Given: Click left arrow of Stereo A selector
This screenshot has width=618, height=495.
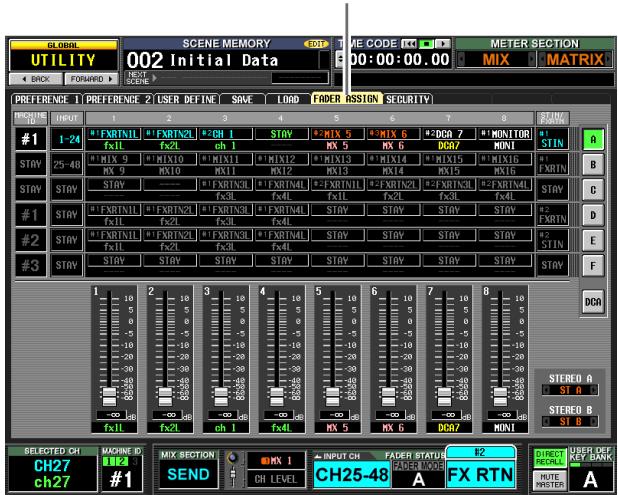Looking at the screenshot, I should (x=546, y=390).
